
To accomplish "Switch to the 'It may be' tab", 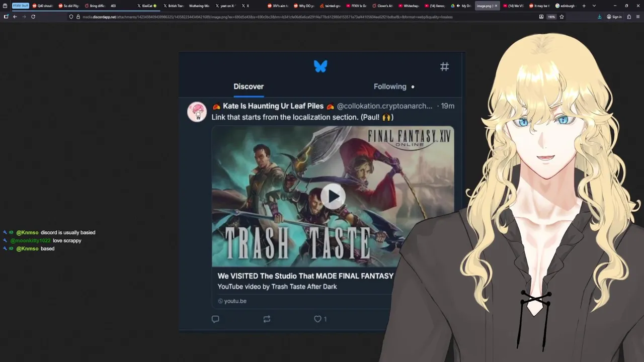I will click(x=540, y=6).
